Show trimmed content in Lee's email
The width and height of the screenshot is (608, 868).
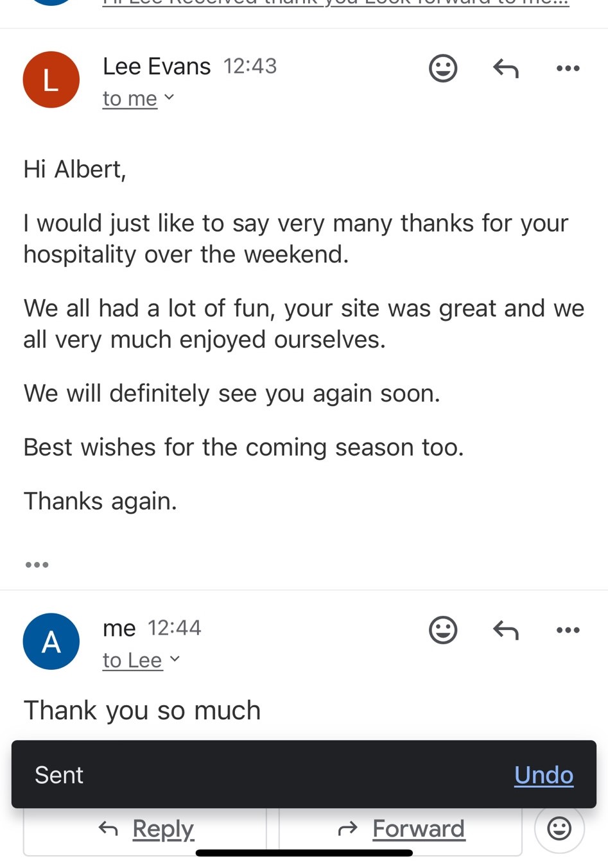(x=37, y=565)
